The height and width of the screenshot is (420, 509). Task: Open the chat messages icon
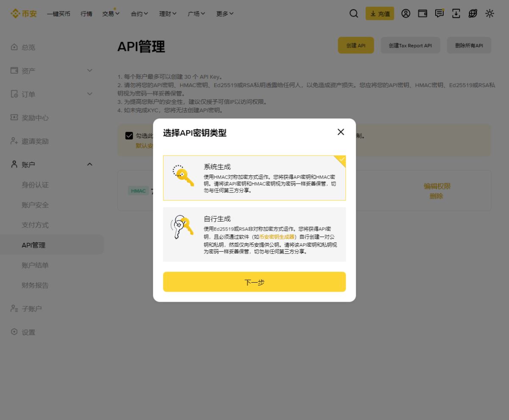439,13
